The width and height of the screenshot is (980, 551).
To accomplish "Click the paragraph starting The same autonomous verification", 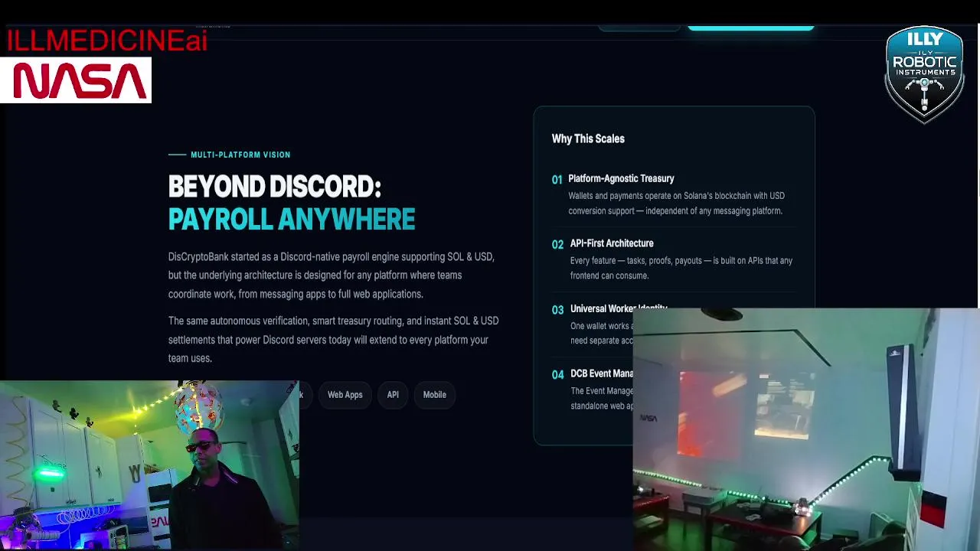I will tap(333, 339).
